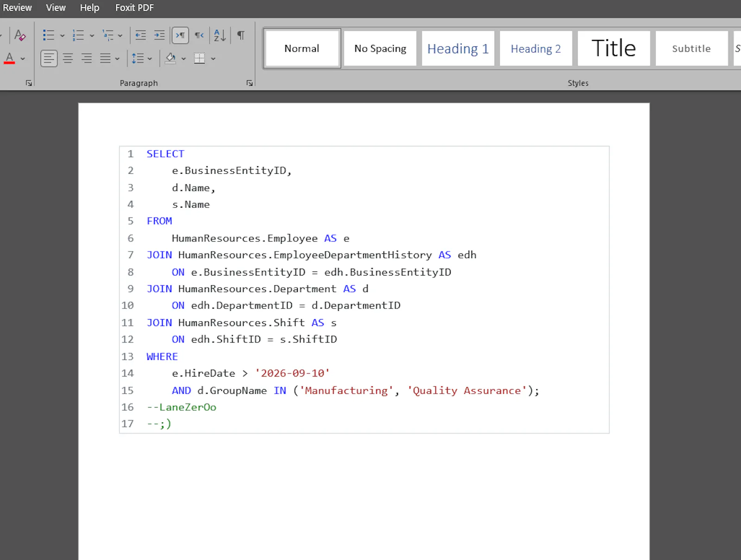Click s.ShiftID on line 12
The image size is (741, 560).
(308, 340)
